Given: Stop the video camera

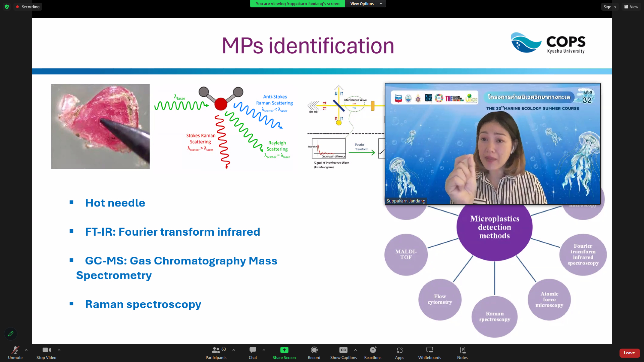Looking at the screenshot, I should click(x=46, y=353).
